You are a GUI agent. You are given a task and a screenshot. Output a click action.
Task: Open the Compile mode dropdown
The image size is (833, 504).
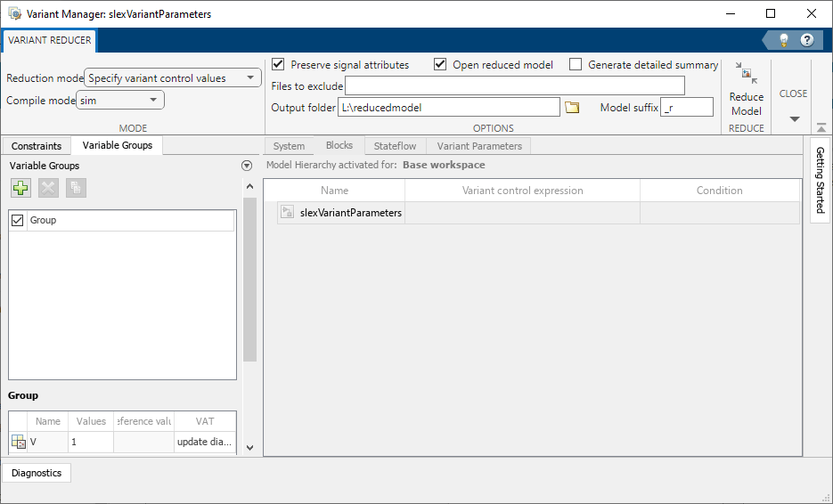(120, 101)
